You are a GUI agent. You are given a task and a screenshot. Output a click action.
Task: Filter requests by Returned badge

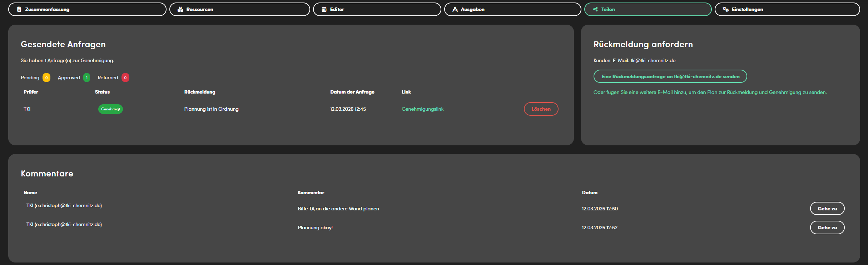pos(125,77)
